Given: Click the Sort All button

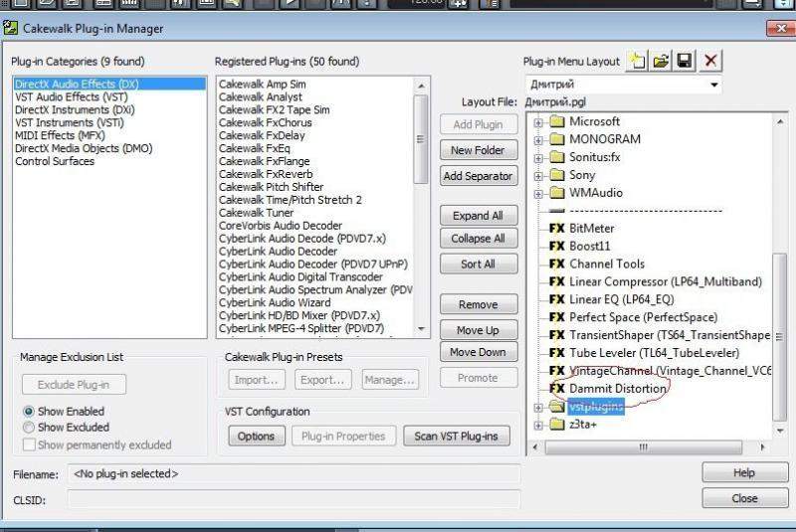Looking at the screenshot, I should click(x=479, y=265).
